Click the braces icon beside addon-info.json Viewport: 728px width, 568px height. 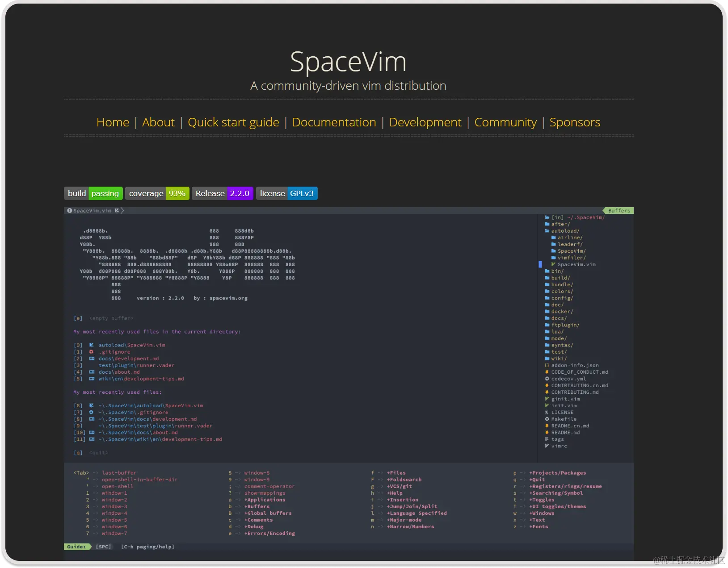[x=547, y=365]
